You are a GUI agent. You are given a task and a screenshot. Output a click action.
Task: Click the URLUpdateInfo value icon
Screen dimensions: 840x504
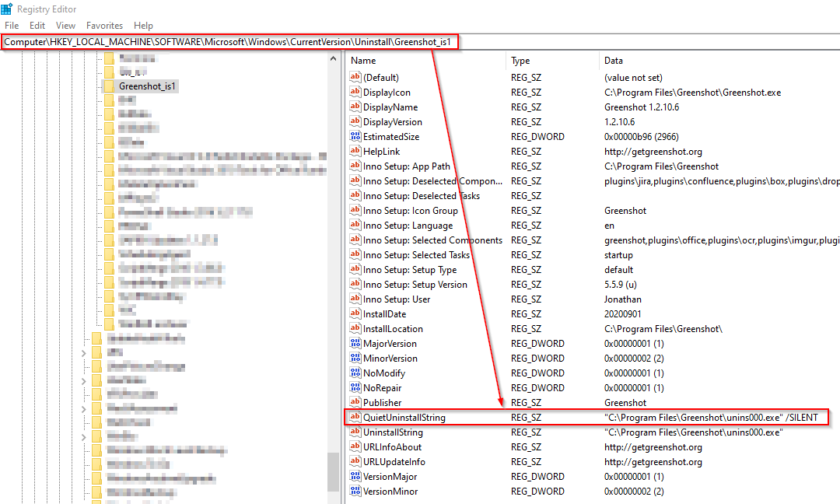(x=355, y=462)
